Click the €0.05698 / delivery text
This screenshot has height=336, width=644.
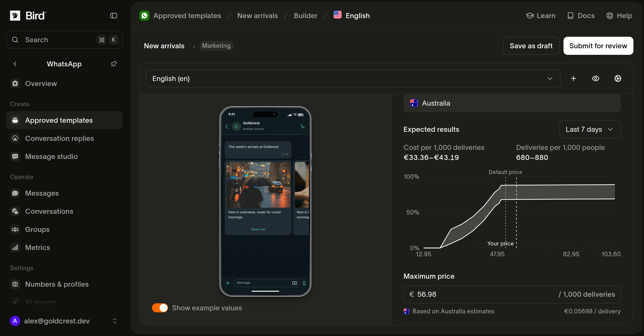[x=592, y=311]
